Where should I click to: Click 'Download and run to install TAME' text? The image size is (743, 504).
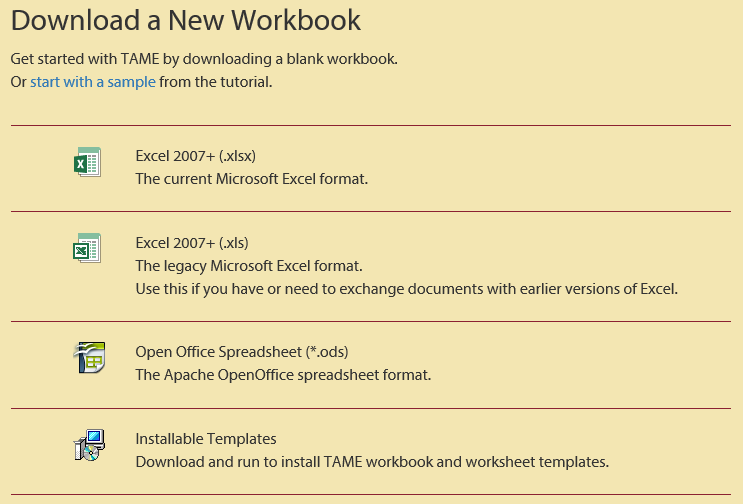(x=372, y=462)
